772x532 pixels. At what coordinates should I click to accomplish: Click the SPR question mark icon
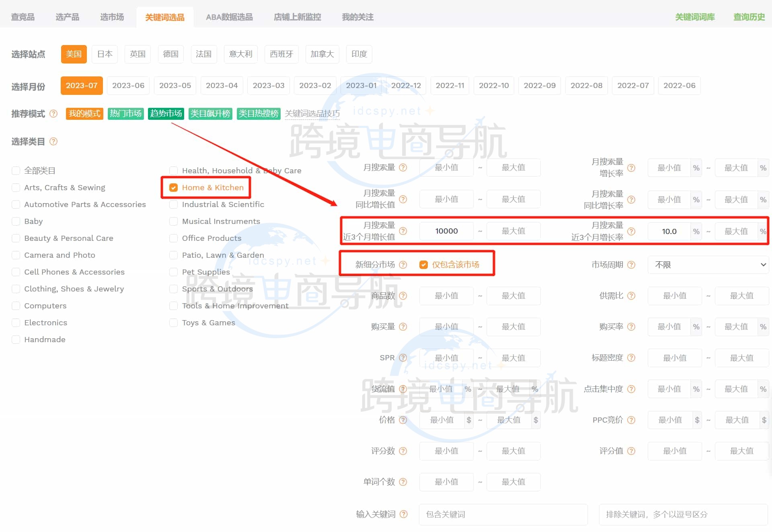403,358
